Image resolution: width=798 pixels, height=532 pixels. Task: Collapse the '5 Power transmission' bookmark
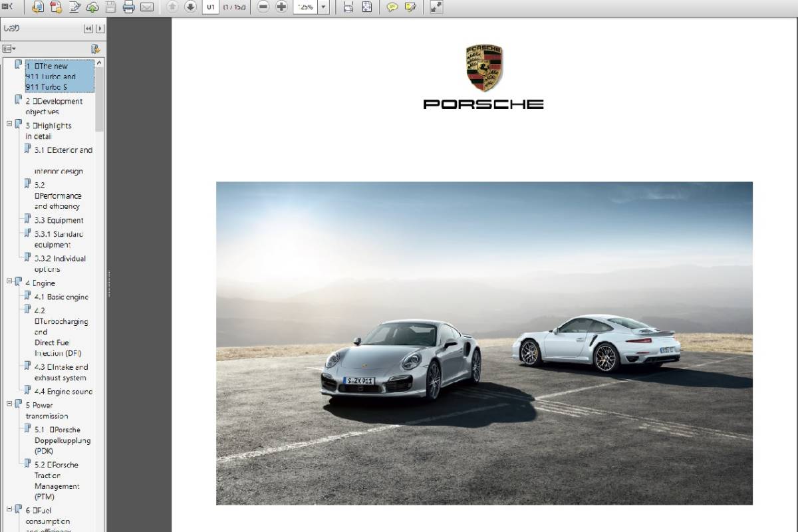(10, 404)
